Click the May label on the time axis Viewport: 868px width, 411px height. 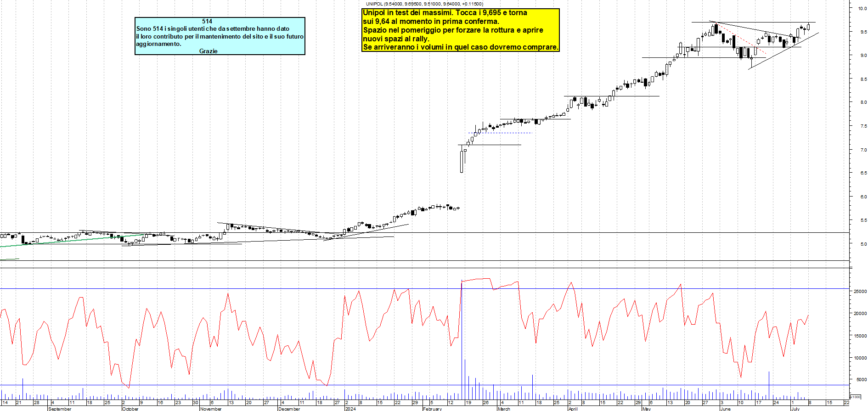point(647,409)
